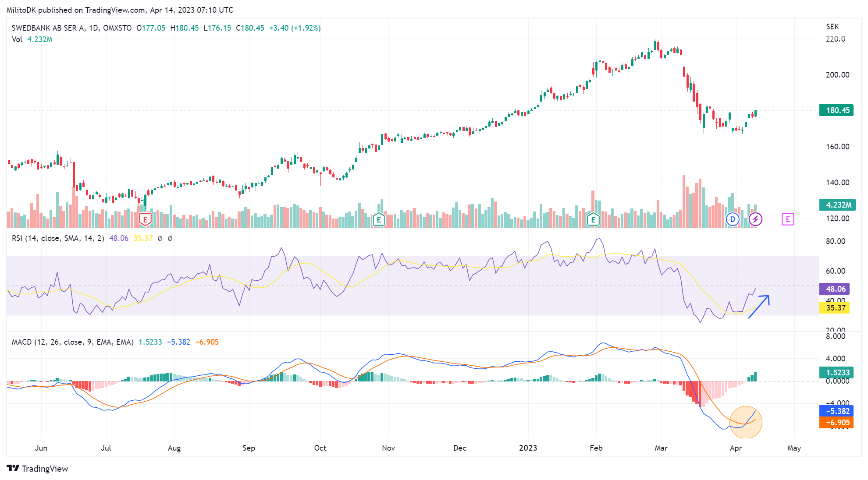Click the Jun label on time axis
This screenshot has height=480, width=868.
[41, 448]
